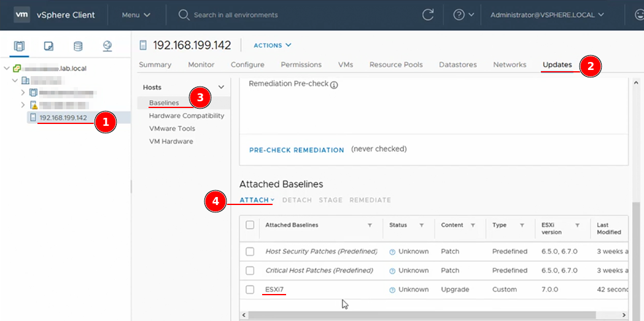644x321 pixels.
Task: Switch to the Datastores tab
Action: [458, 64]
